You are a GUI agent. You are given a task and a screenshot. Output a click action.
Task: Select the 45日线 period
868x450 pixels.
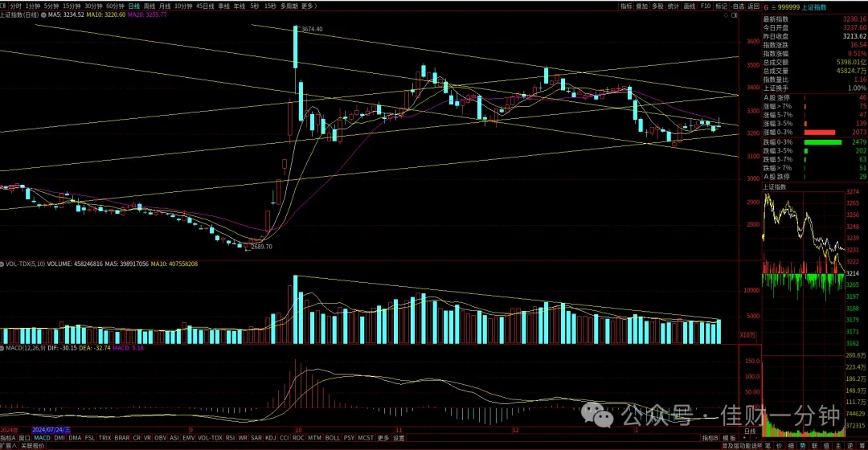[205, 6]
